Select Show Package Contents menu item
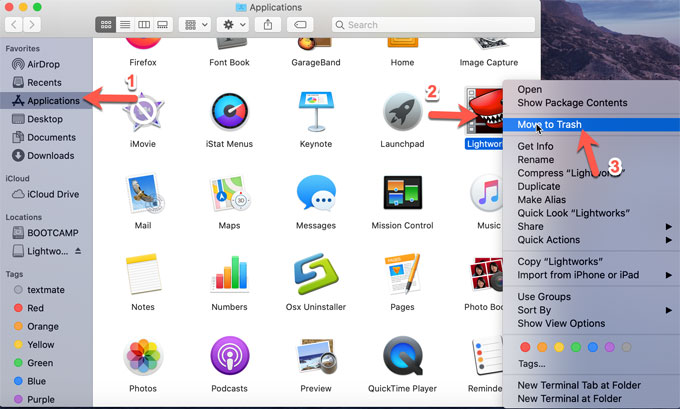This screenshot has width=680, height=409. [572, 103]
